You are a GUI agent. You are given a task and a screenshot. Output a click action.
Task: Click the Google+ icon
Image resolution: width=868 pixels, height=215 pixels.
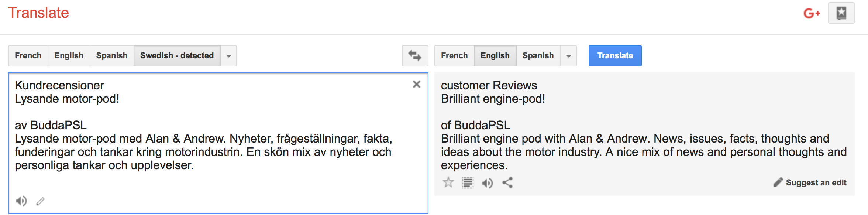tap(812, 14)
